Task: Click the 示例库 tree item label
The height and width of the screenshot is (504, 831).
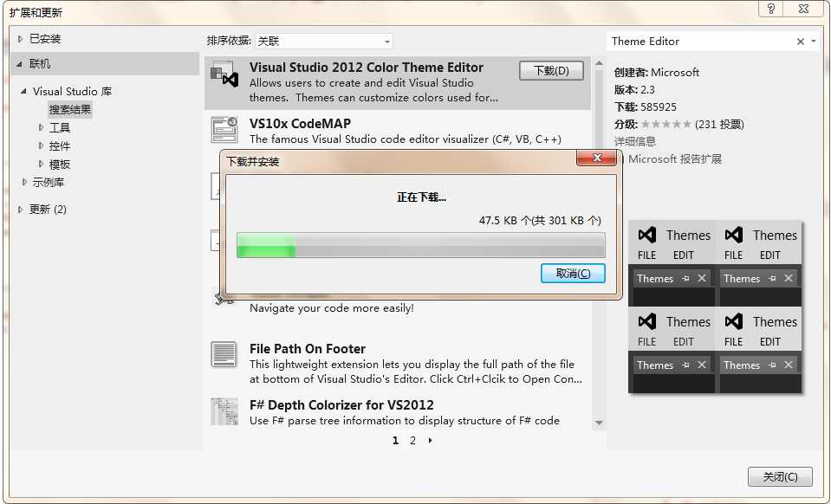Action: pos(49,183)
